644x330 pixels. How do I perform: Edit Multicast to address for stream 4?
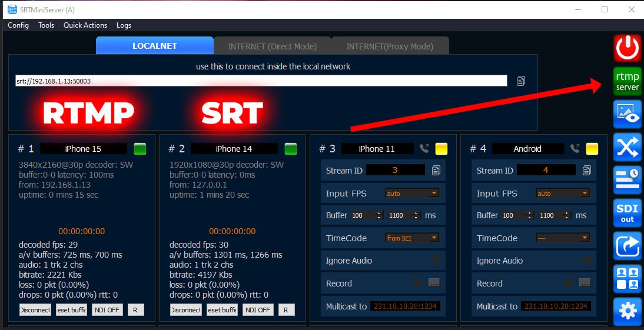pyautogui.click(x=556, y=306)
